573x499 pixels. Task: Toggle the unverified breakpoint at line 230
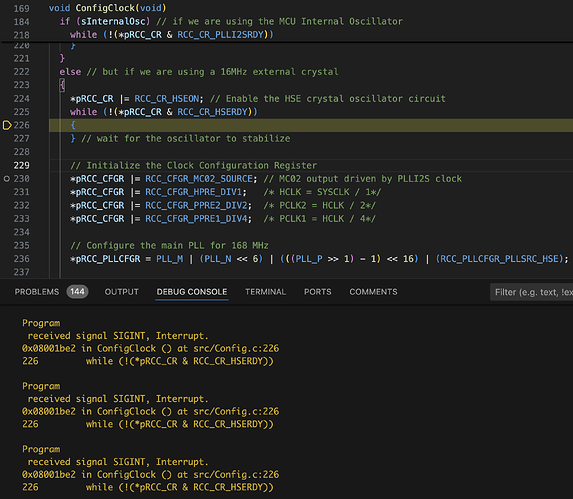tap(7, 179)
